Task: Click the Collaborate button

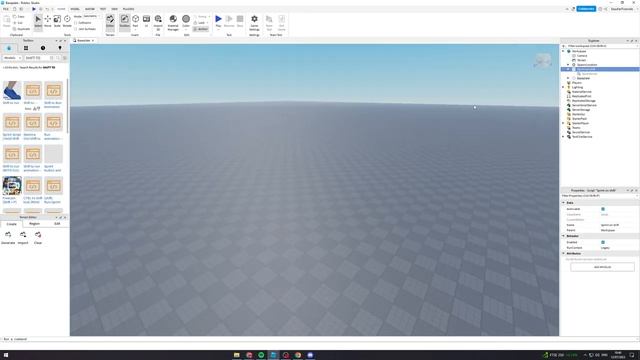Action: tap(586, 9)
